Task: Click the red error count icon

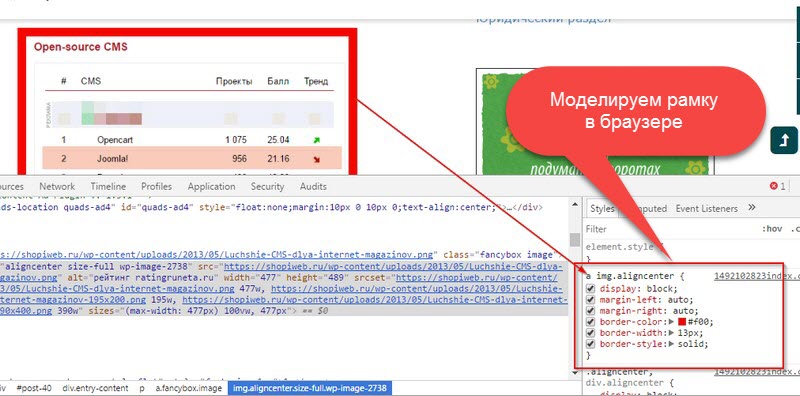Action: pyautogui.click(x=773, y=186)
